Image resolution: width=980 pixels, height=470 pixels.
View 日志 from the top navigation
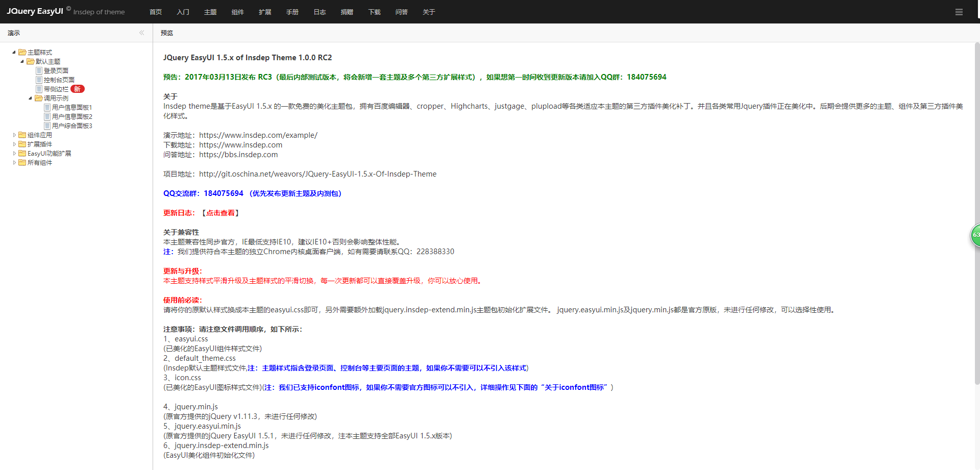(x=320, y=12)
